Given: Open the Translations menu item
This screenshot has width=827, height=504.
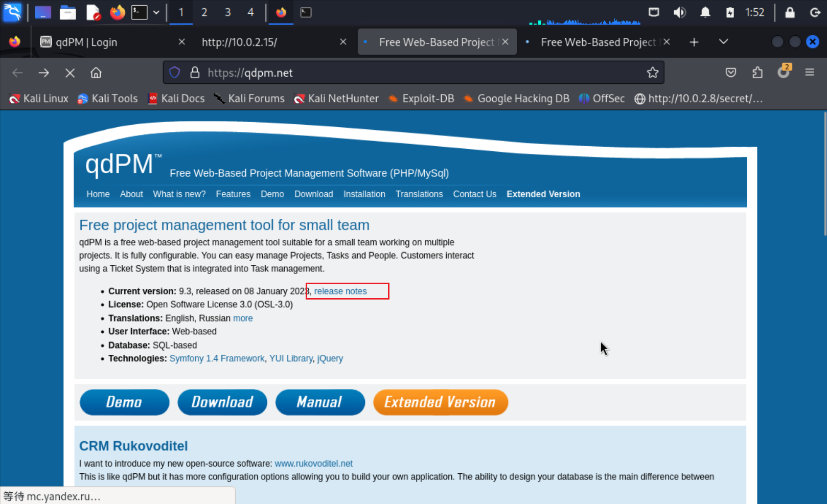Looking at the screenshot, I should tap(419, 194).
